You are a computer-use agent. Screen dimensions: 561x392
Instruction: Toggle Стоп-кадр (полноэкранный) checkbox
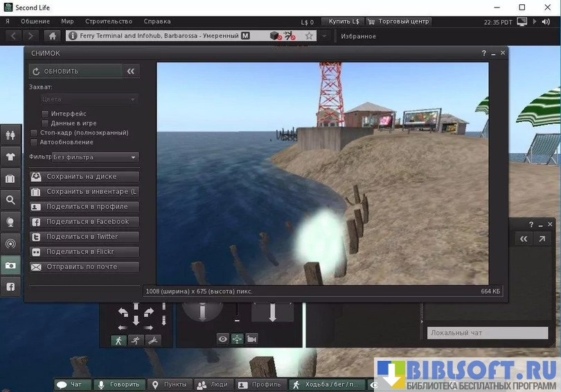[x=35, y=132]
